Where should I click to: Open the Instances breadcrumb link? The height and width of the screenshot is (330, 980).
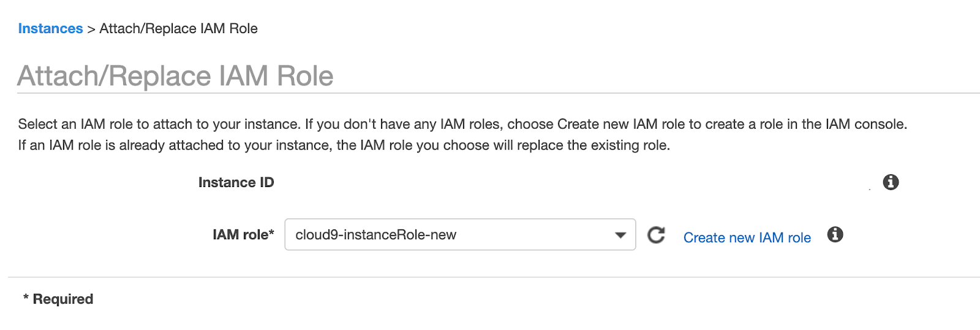point(50,29)
